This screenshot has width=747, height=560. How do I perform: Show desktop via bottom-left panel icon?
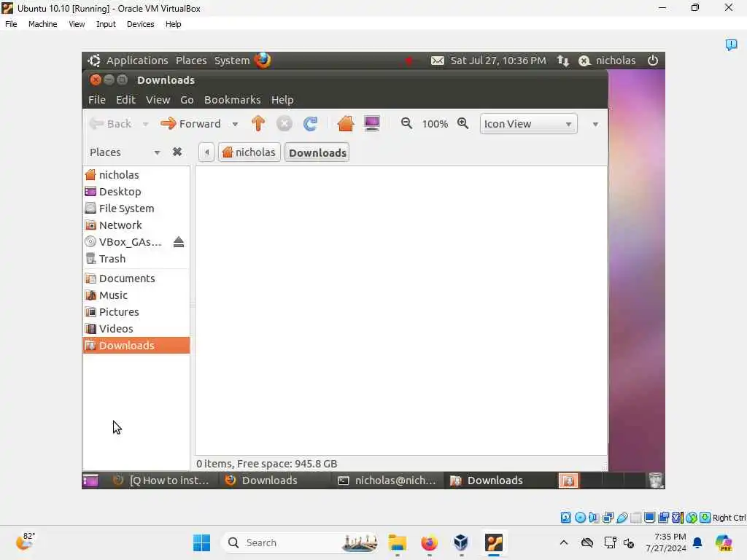click(x=90, y=481)
